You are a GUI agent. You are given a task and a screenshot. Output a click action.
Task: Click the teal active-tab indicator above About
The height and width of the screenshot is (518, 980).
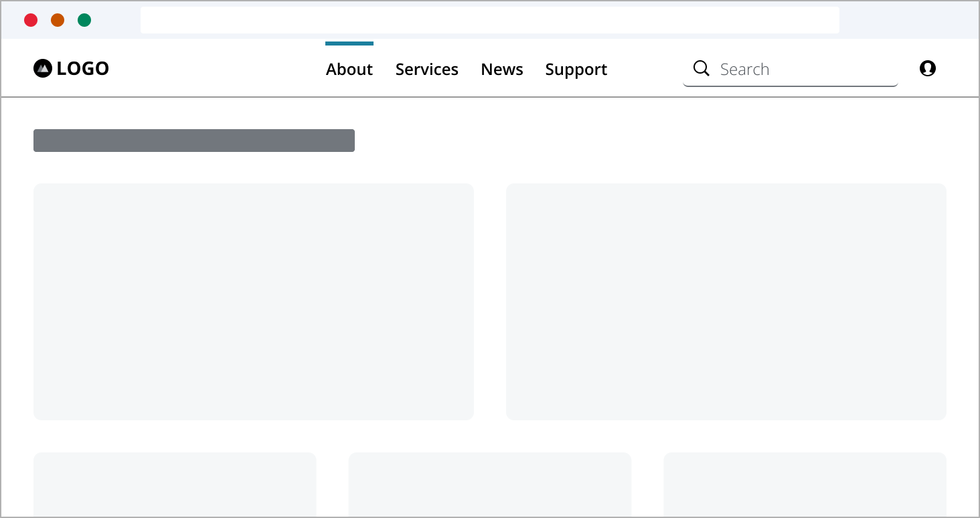click(x=349, y=44)
